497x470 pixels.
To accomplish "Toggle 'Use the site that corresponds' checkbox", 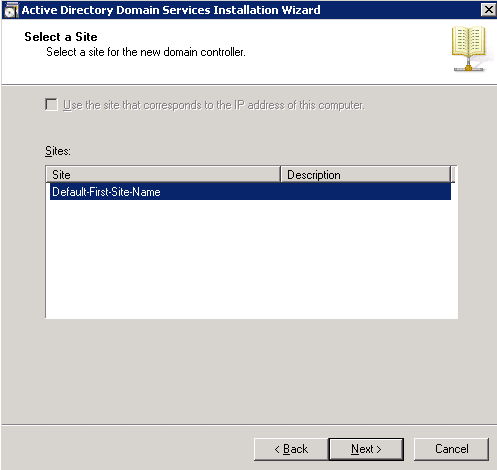I will click(x=51, y=105).
